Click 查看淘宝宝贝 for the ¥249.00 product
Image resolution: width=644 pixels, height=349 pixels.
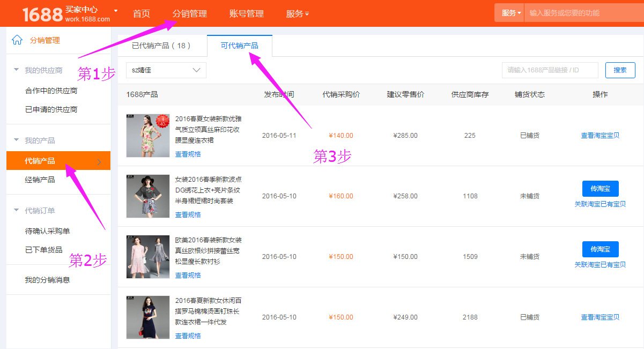click(x=600, y=317)
